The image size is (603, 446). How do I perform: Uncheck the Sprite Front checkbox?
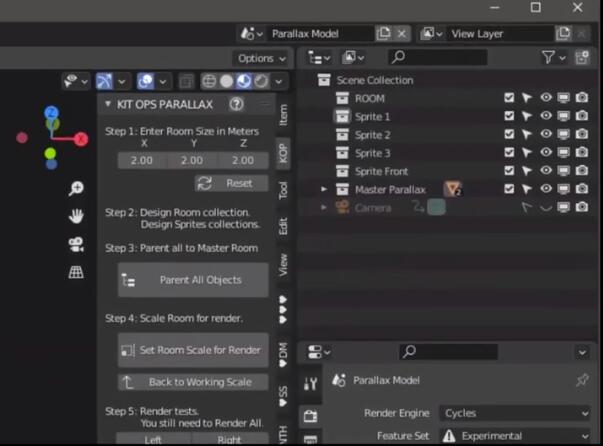pos(509,171)
